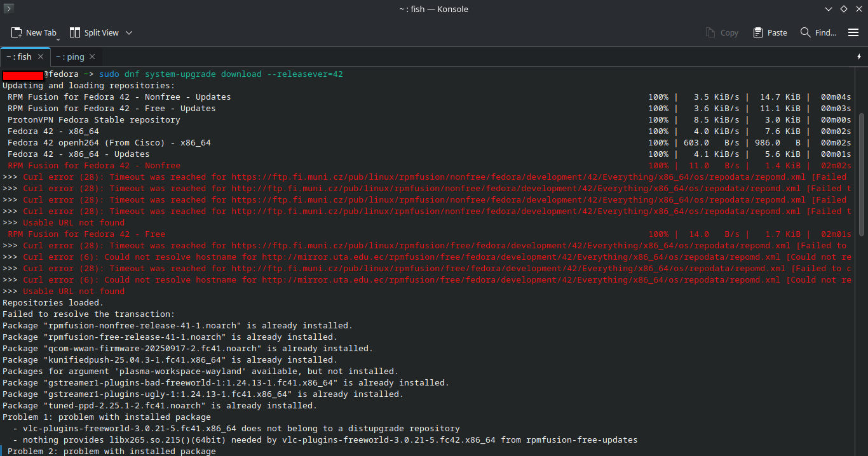Click the Copy icon in toolbar
Screen dimensions: 868x456
(x=710, y=32)
